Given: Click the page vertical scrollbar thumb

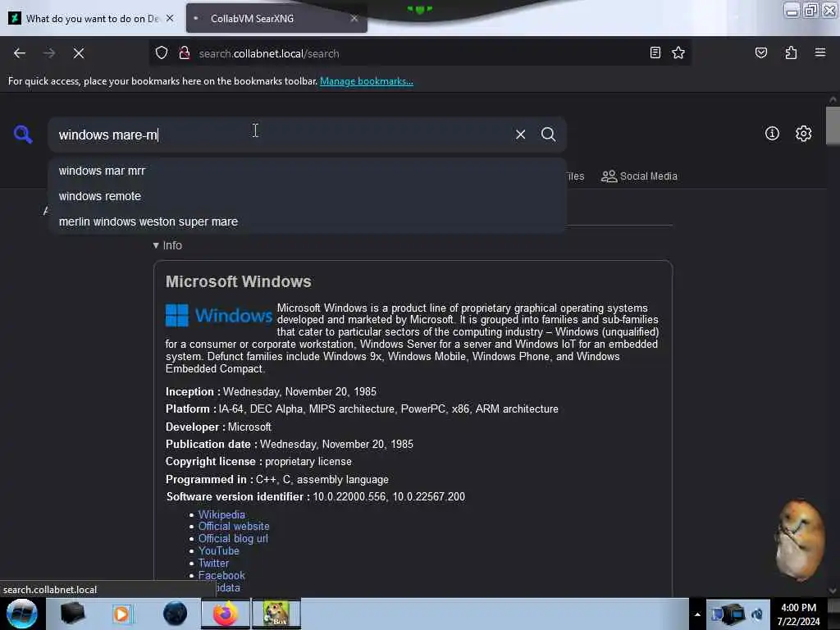Looking at the screenshot, I should pyautogui.click(x=833, y=126).
